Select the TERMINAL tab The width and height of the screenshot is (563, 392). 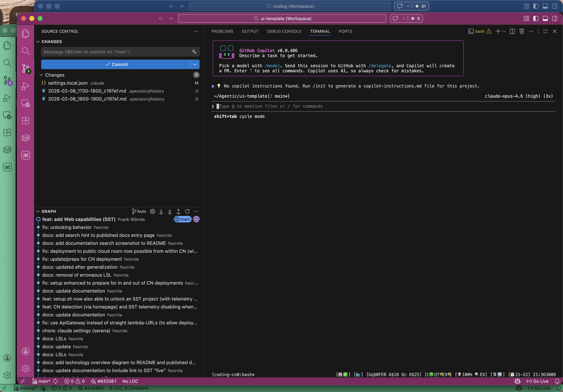click(320, 31)
